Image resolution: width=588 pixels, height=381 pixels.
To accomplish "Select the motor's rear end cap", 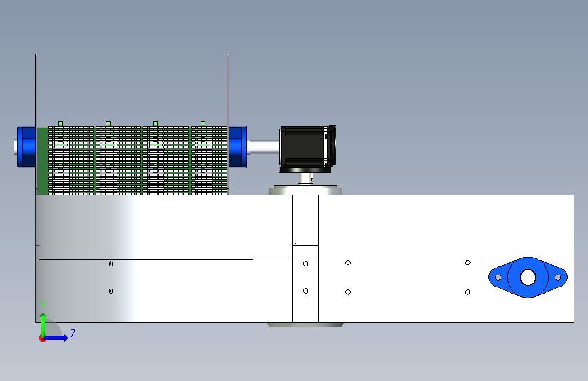I will pyautogui.click(x=332, y=146).
